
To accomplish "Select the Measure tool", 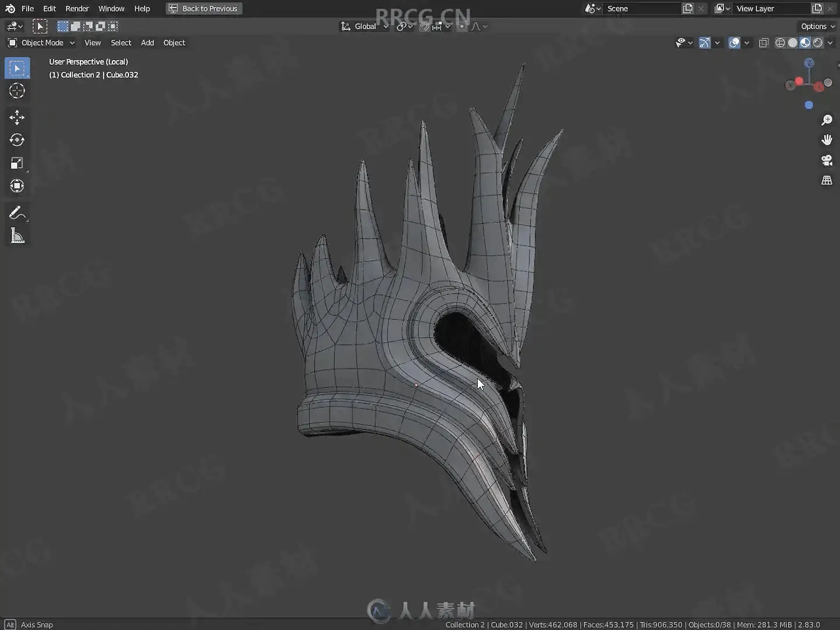I will tap(17, 236).
